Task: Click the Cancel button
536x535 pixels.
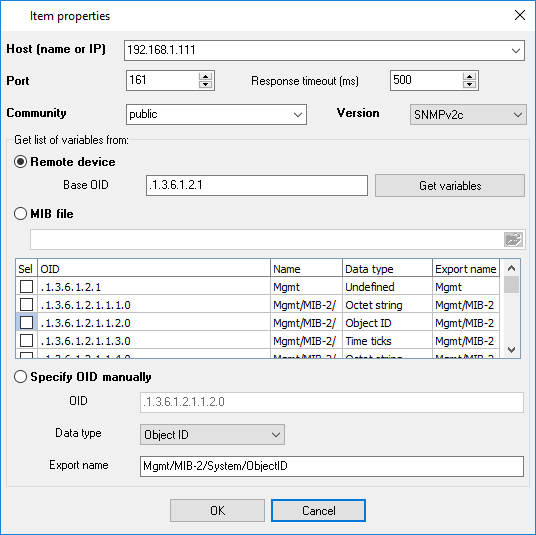Action: [318, 511]
